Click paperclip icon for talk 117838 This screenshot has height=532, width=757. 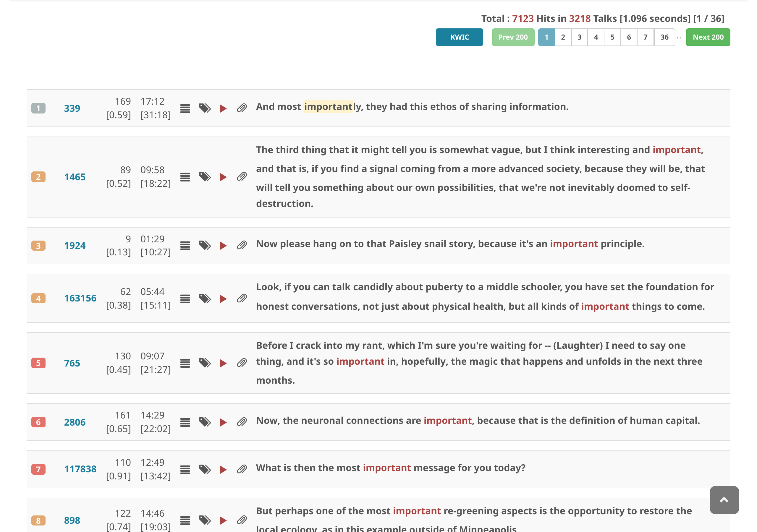[242, 469]
